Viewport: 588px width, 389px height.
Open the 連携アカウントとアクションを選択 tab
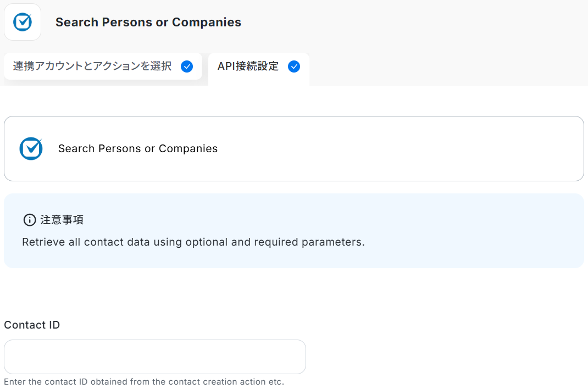[x=92, y=66]
